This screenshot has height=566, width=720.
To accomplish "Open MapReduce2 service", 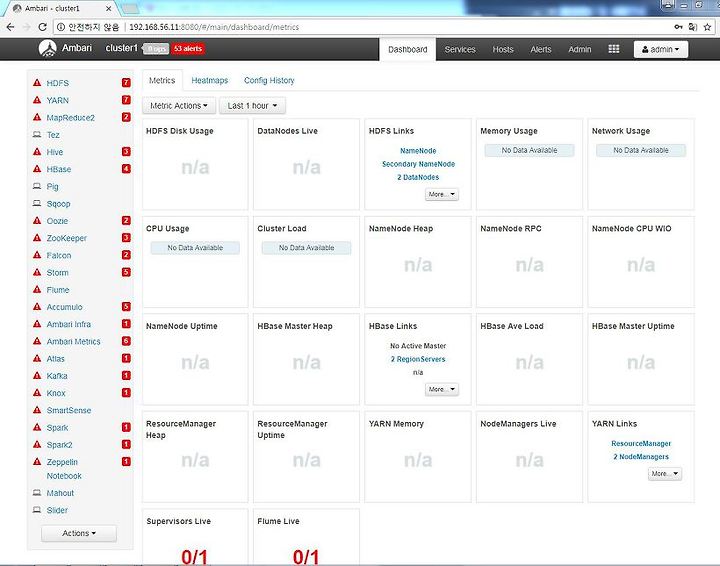I will [70, 118].
